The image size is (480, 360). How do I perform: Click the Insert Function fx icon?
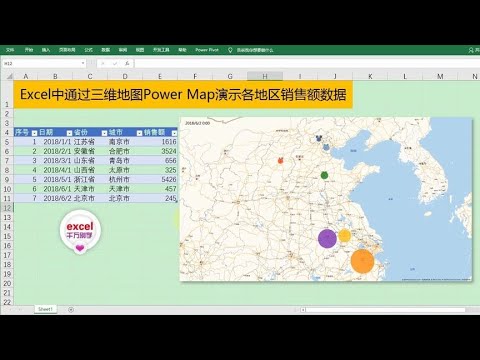127,63
